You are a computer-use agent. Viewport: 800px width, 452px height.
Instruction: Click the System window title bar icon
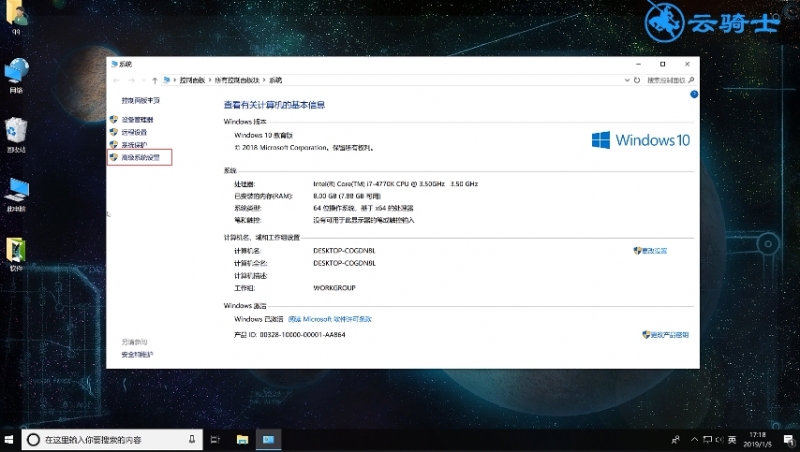pos(114,64)
